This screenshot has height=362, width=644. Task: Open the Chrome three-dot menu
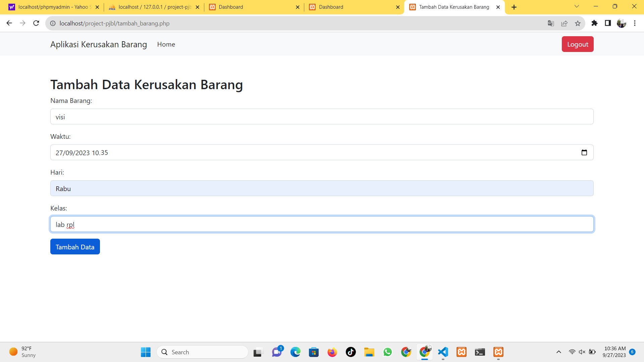635,23
